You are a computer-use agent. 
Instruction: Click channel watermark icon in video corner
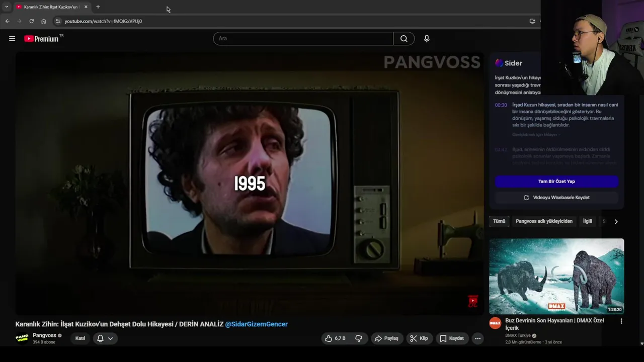tap(472, 302)
